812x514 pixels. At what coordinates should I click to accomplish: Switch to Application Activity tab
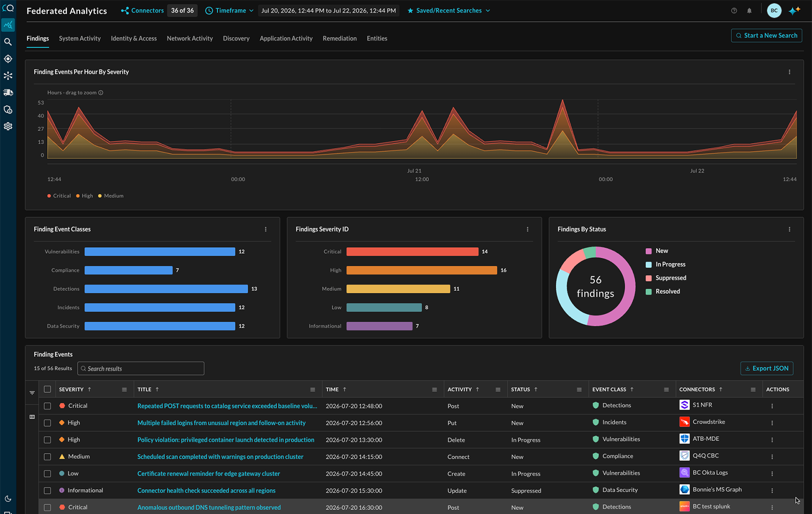tap(286, 39)
